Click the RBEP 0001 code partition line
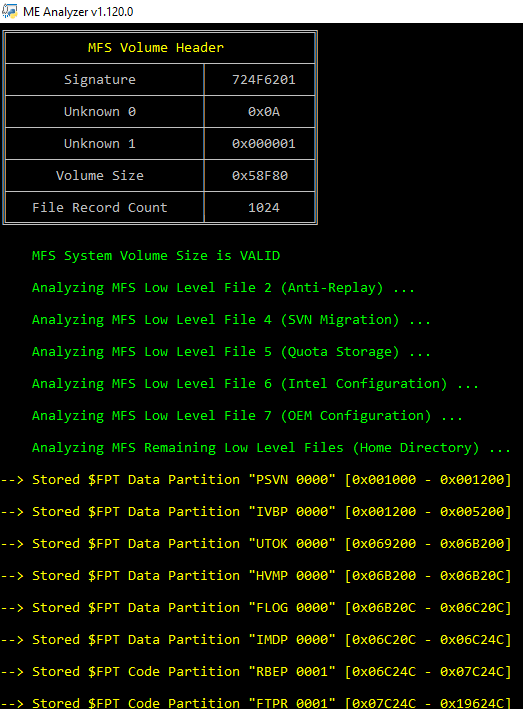This screenshot has height=709, width=523. (x=256, y=672)
